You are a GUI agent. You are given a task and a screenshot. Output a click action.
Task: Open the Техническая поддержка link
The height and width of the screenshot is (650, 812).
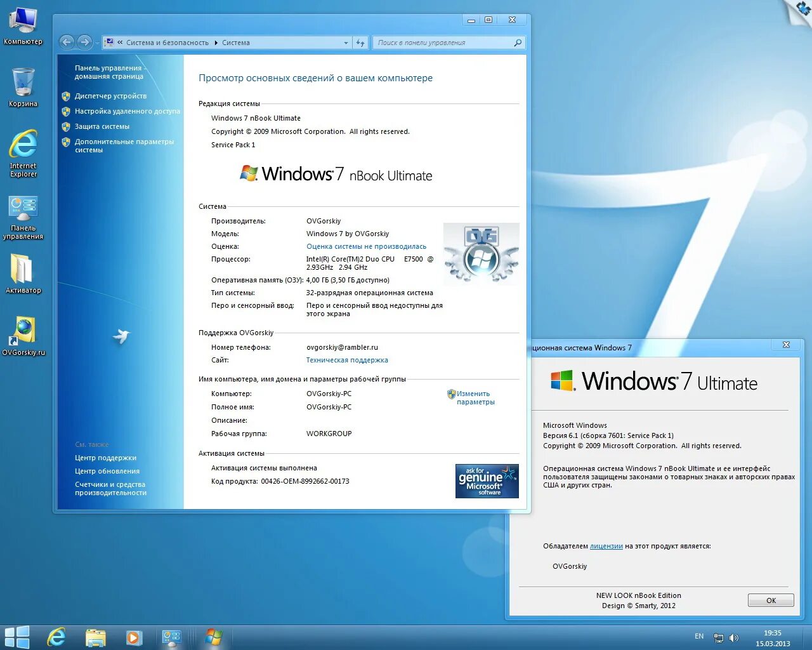point(347,360)
